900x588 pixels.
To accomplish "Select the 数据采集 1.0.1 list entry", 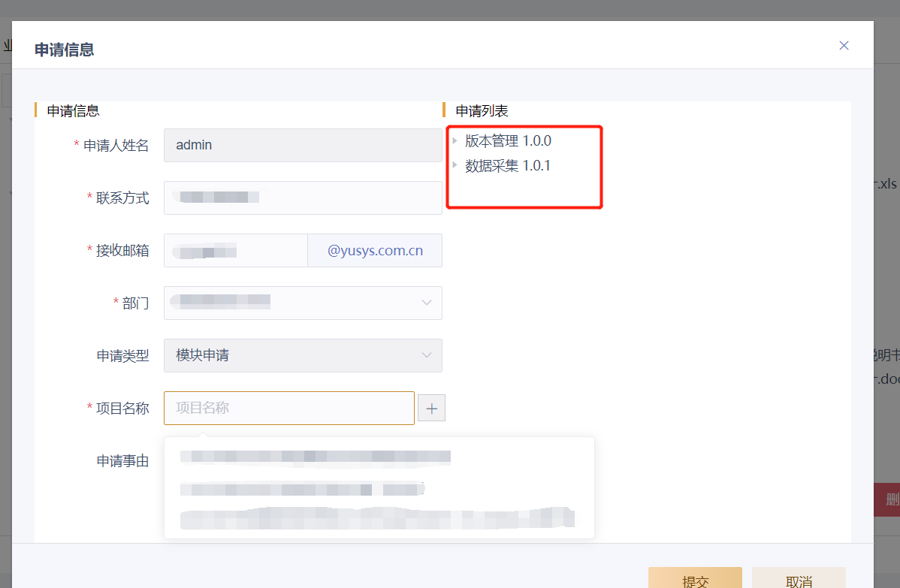I will tap(507, 166).
